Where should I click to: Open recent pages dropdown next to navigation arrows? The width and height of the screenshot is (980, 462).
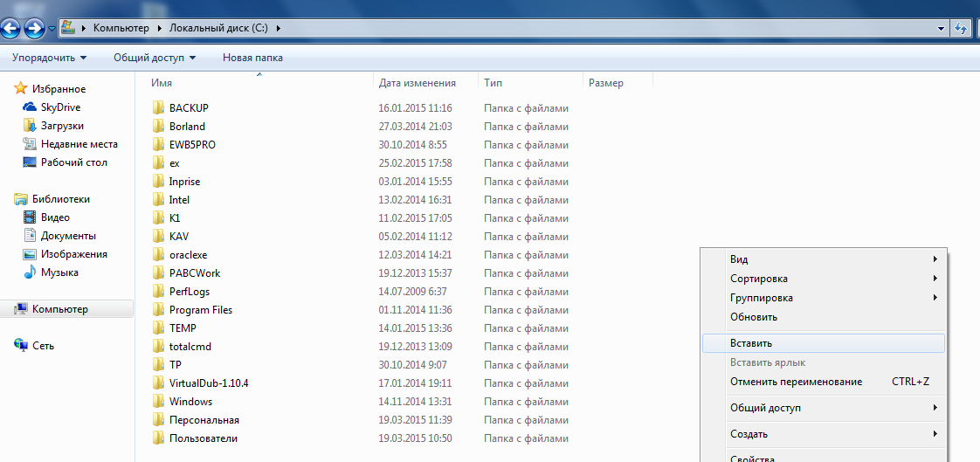pos(52,29)
